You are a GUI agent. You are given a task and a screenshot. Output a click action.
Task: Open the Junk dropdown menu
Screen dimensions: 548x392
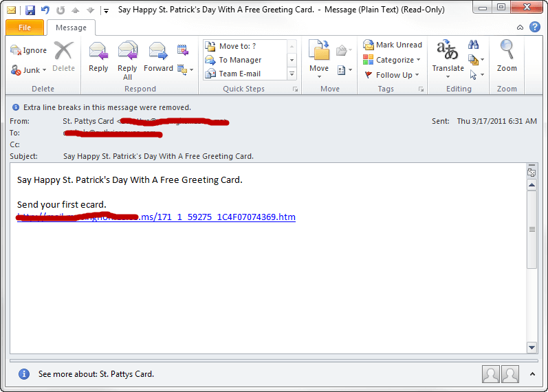[x=29, y=70]
